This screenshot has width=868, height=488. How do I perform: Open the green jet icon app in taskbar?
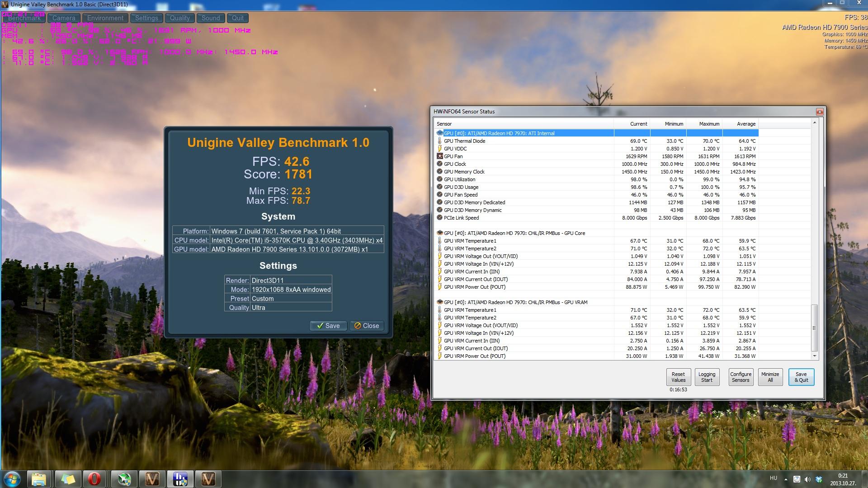point(124,479)
